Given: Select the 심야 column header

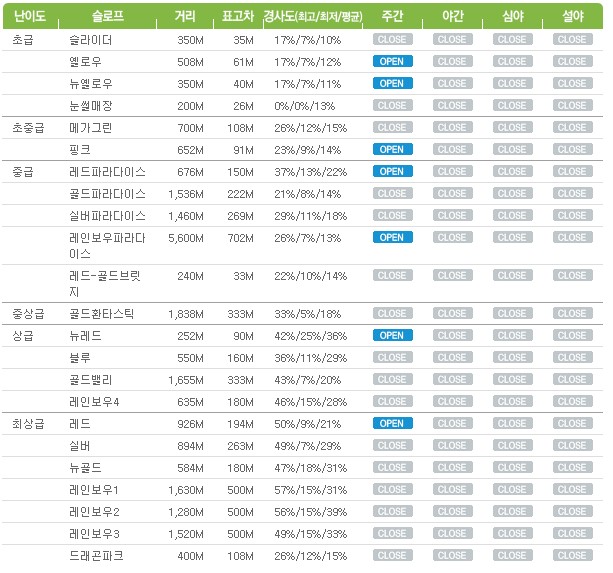Looking at the screenshot, I should 512,17.
